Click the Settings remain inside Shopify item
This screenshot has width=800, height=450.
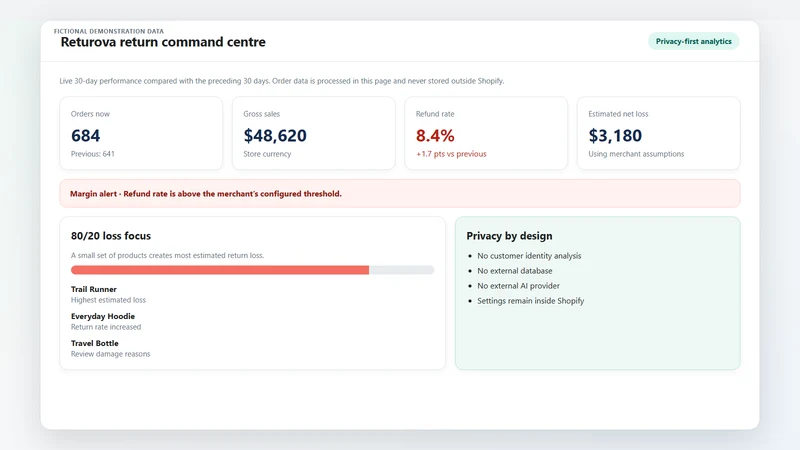tap(531, 301)
